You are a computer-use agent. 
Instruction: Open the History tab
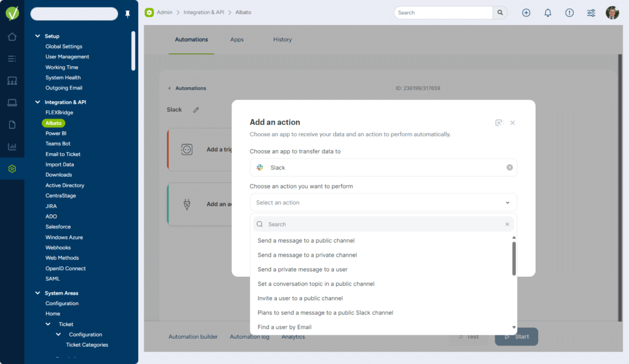pos(283,40)
